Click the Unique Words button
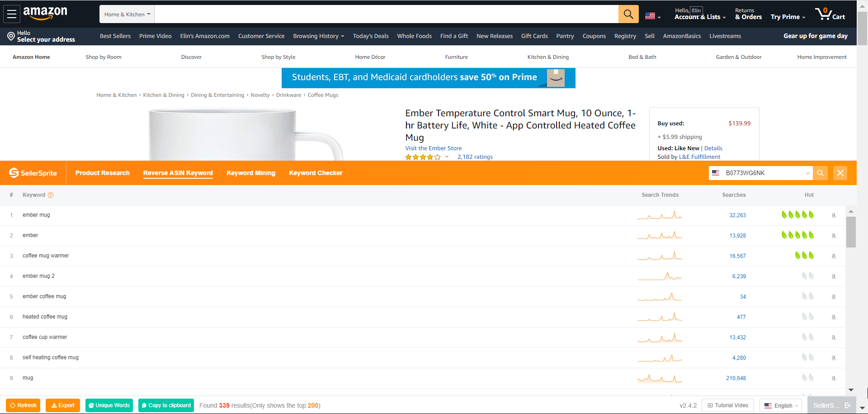 pyautogui.click(x=109, y=405)
